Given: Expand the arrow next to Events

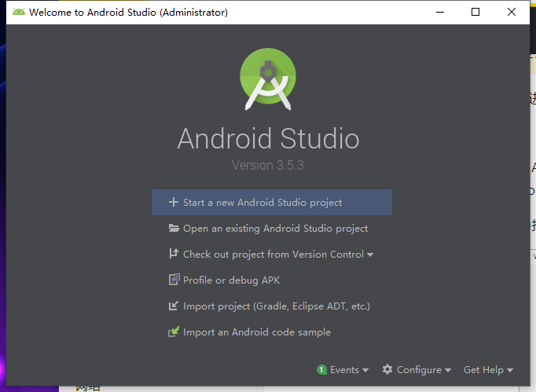Looking at the screenshot, I should pyautogui.click(x=365, y=371).
